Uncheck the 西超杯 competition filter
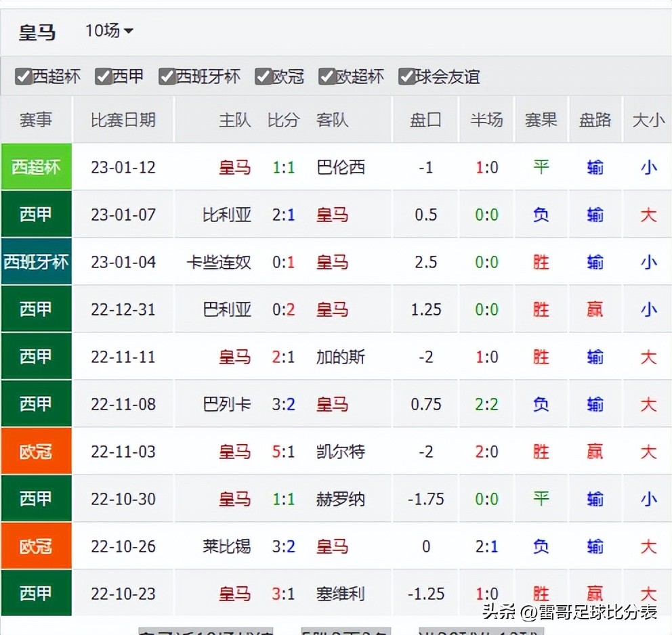Screen dimensions: 672x635 pos(22,76)
